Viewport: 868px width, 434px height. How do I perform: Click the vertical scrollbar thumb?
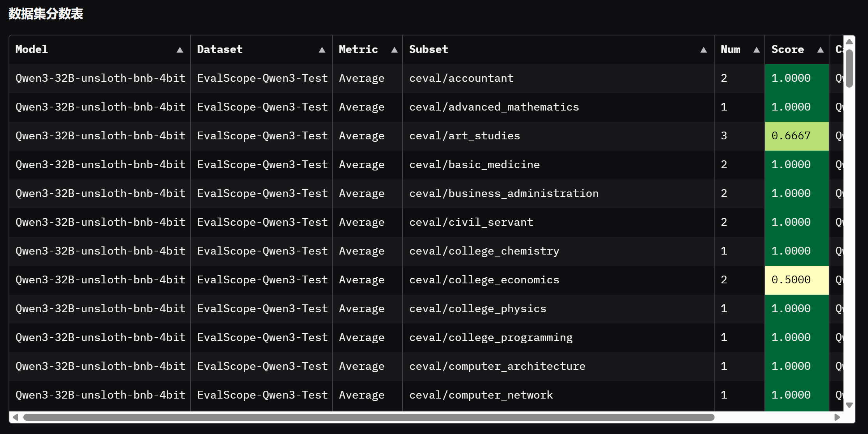(849, 69)
